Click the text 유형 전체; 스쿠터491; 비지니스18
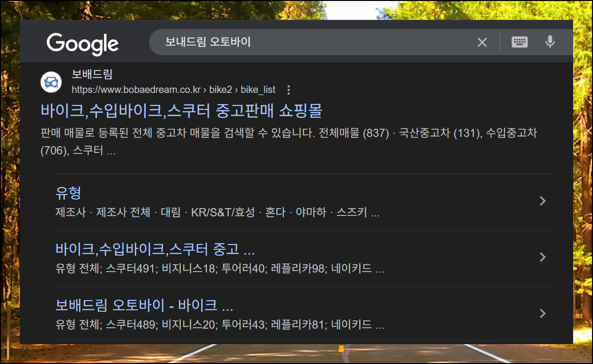The height and width of the screenshot is (364, 593). click(x=135, y=269)
